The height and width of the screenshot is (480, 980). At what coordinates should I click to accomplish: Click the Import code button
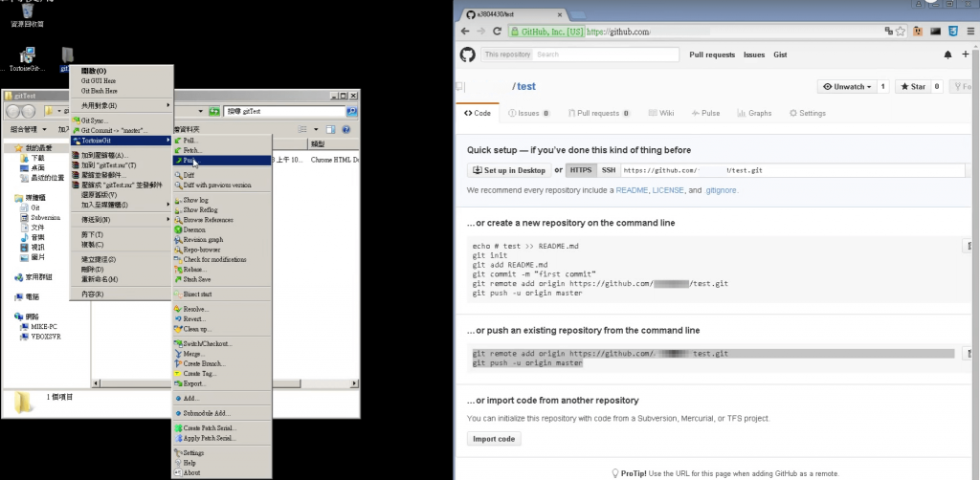494,439
